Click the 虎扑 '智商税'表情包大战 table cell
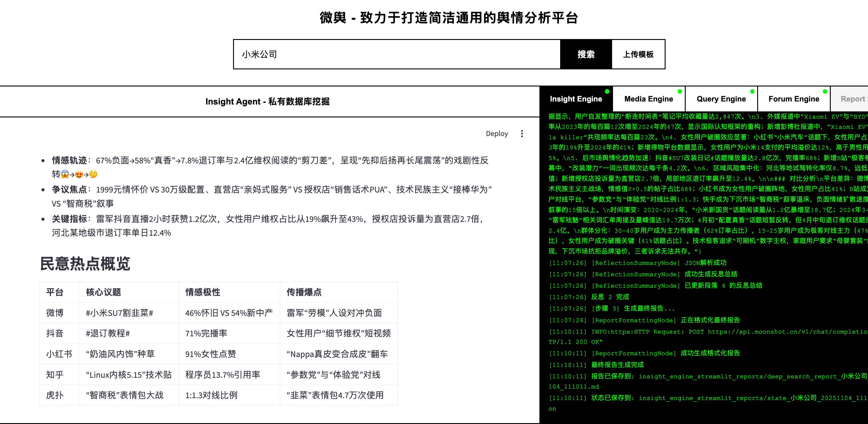Viewport: 868px width, 424px height. (x=124, y=395)
